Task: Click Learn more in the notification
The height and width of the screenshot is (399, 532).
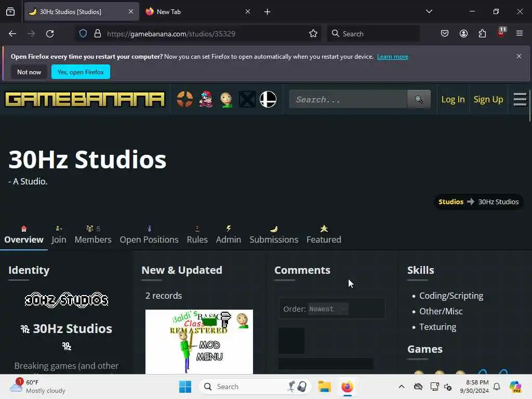Action: click(x=393, y=57)
